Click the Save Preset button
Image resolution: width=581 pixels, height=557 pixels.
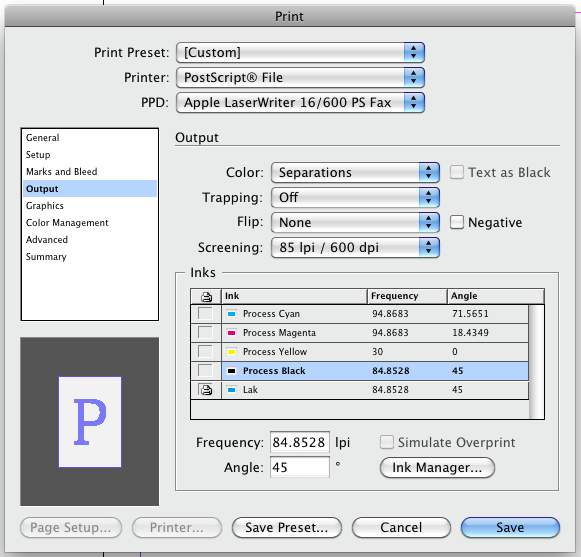286,527
